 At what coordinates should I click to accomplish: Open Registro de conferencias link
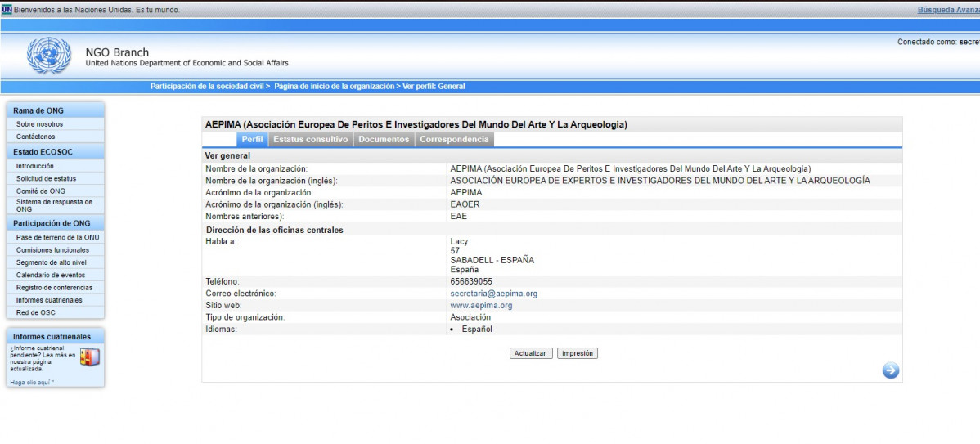[54, 287]
